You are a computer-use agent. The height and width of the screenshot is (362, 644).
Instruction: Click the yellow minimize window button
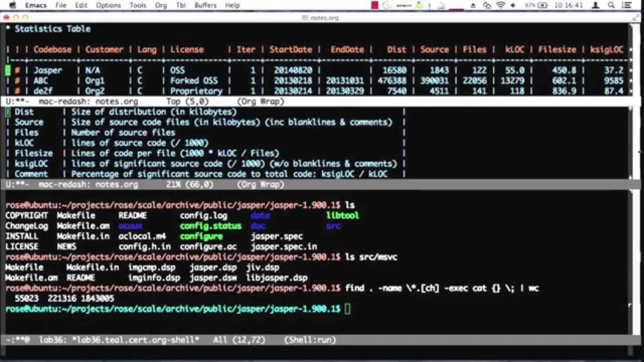pos(16,18)
